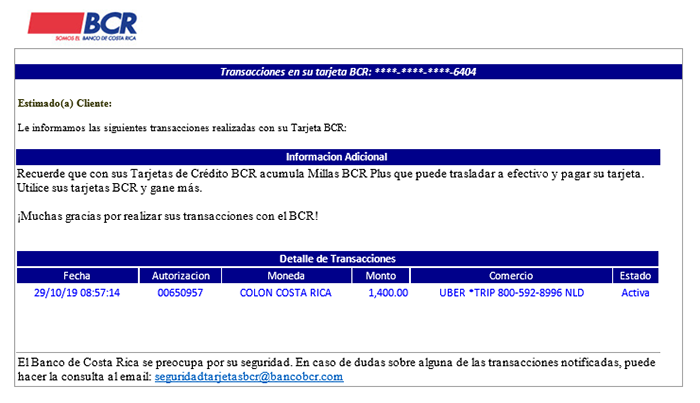Click the Monto column header

click(381, 275)
